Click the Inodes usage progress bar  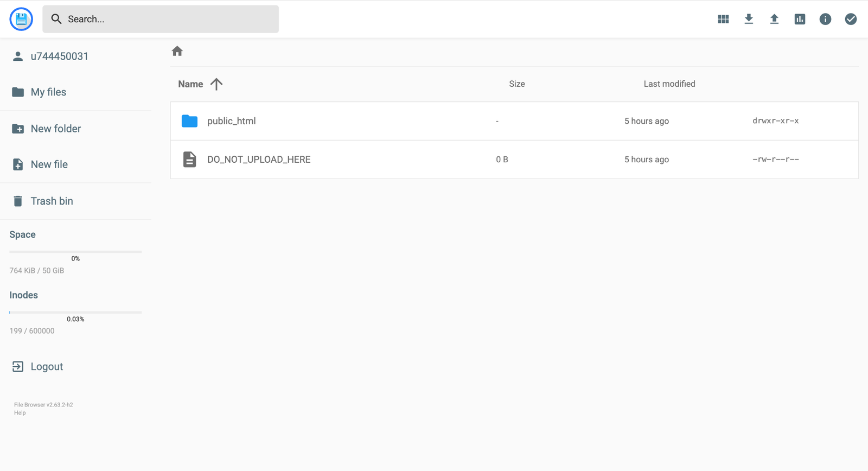pyautogui.click(x=75, y=313)
